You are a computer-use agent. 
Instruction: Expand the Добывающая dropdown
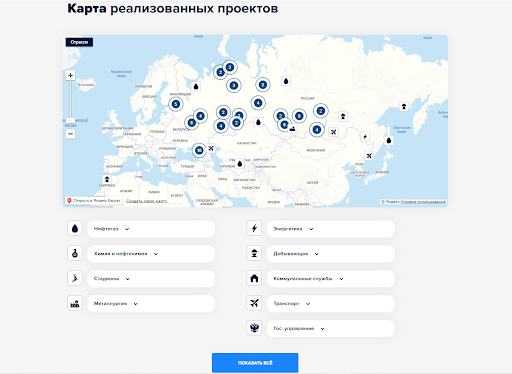[331, 254]
